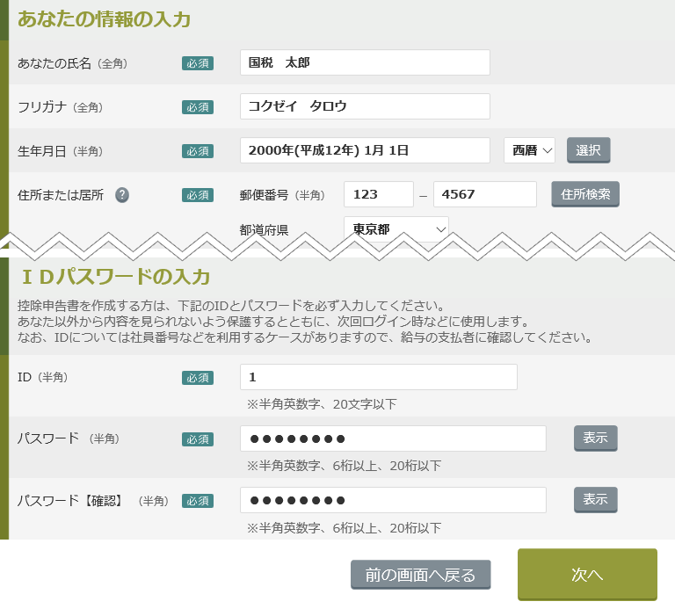
Task: Click the first postal code box with 123
Action: tap(378, 194)
